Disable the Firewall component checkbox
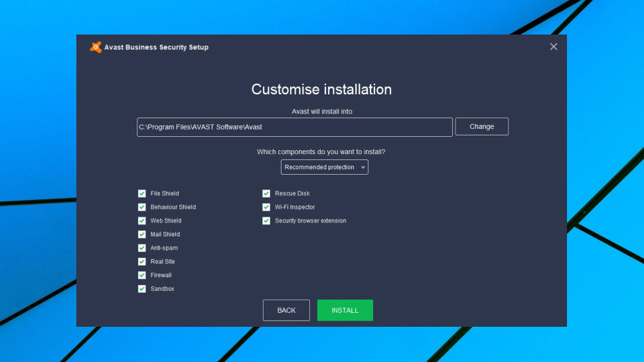 pyautogui.click(x=141, y=275)
